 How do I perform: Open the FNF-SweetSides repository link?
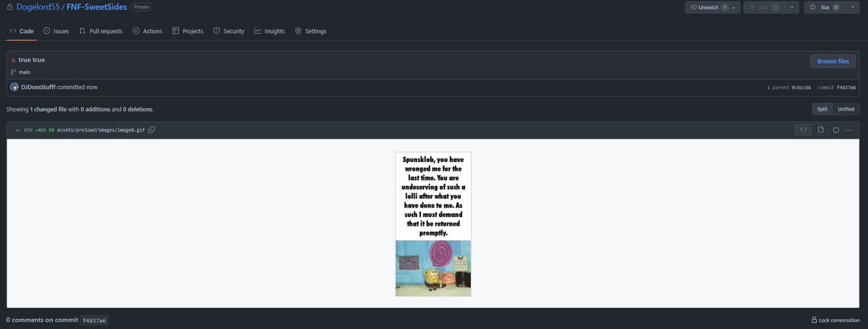tap(96, 7)
